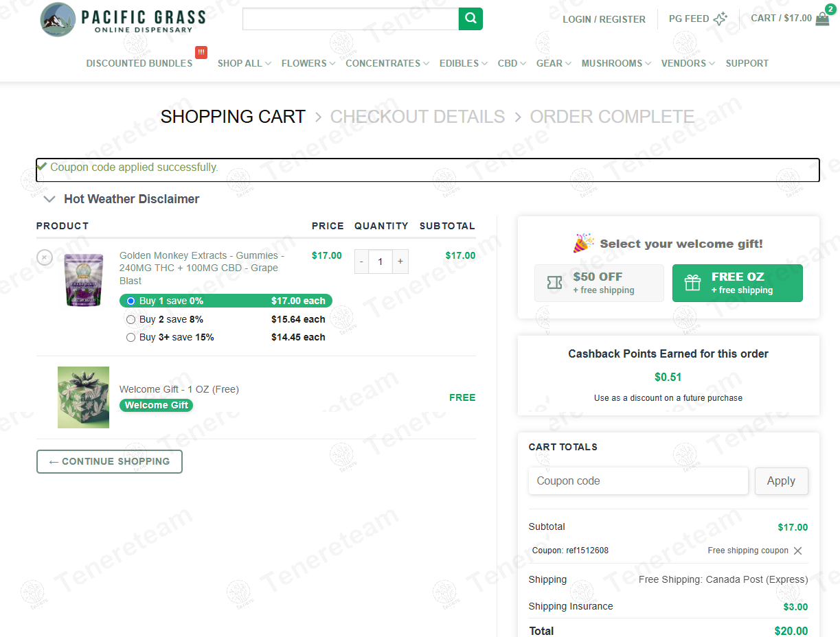Open CART / $17.00 link

[782, 19]
